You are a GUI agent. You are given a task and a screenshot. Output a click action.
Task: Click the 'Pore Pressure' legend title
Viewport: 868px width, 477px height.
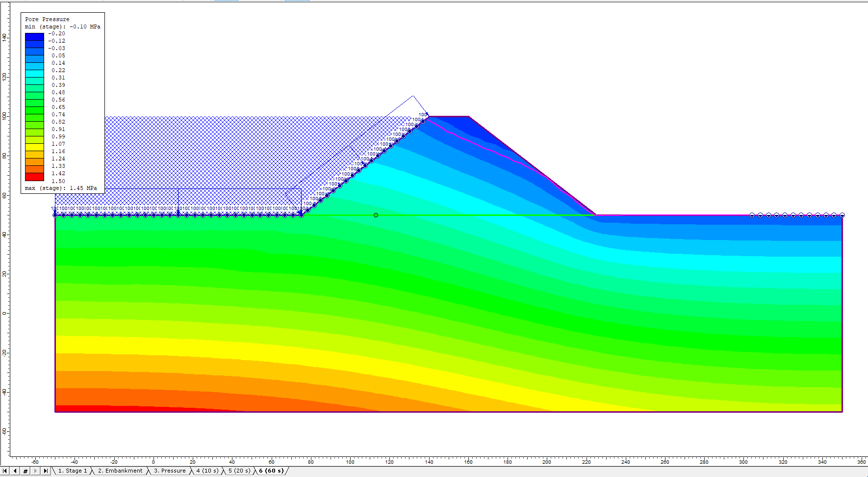47,19
